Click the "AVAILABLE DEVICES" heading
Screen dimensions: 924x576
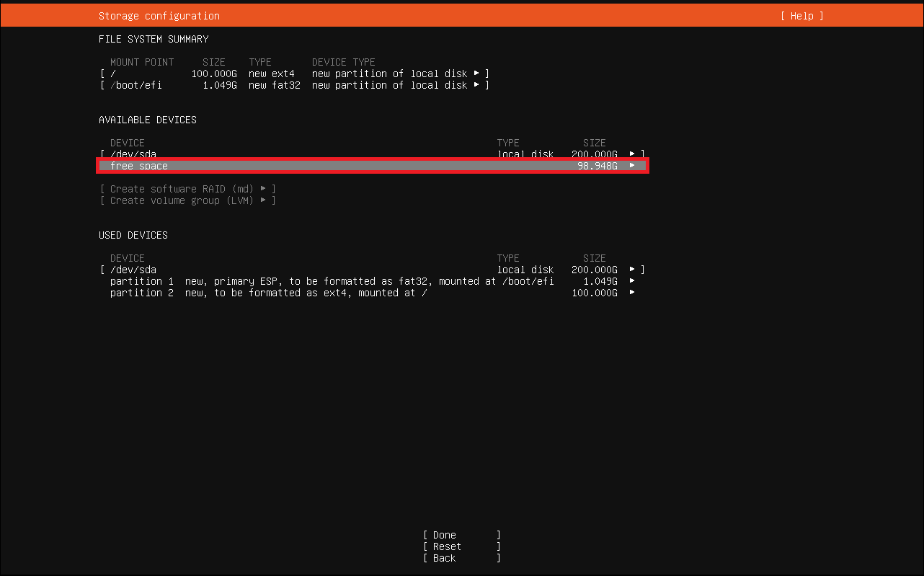coord(148,120)
